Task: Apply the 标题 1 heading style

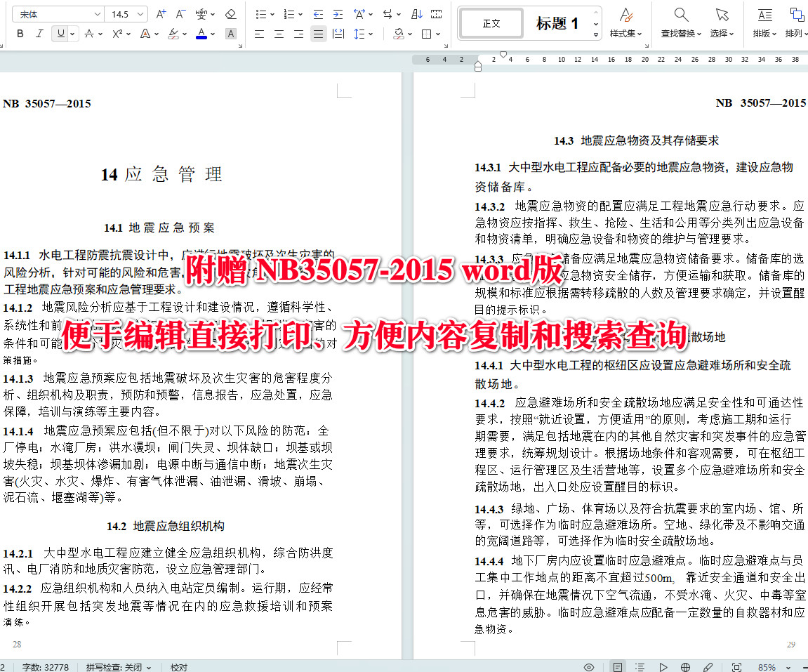Action: point(557,23)
